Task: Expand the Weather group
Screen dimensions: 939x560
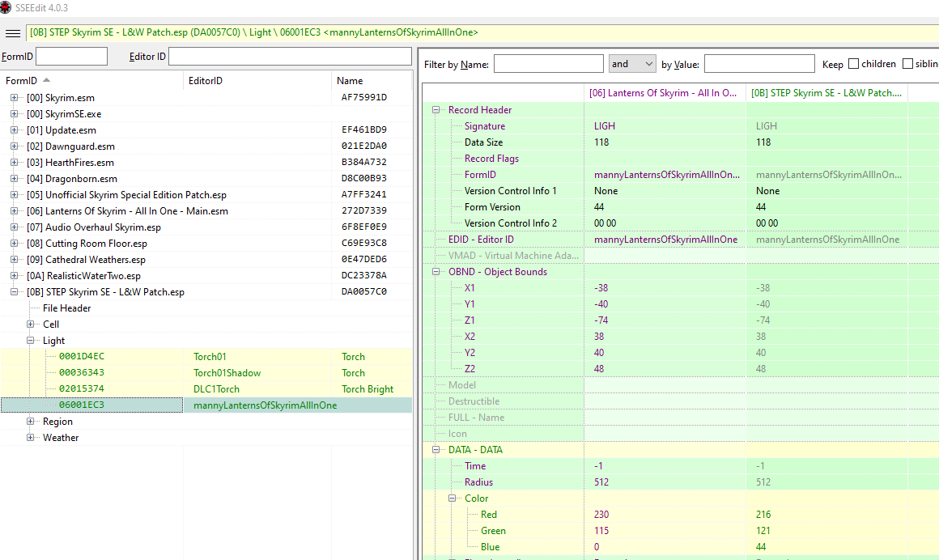Action: click(30, 437)
